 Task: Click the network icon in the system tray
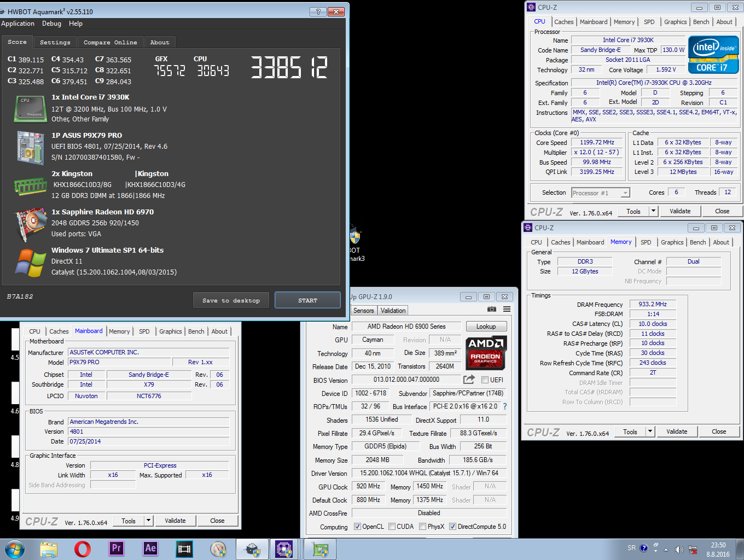tap(693, 550)
